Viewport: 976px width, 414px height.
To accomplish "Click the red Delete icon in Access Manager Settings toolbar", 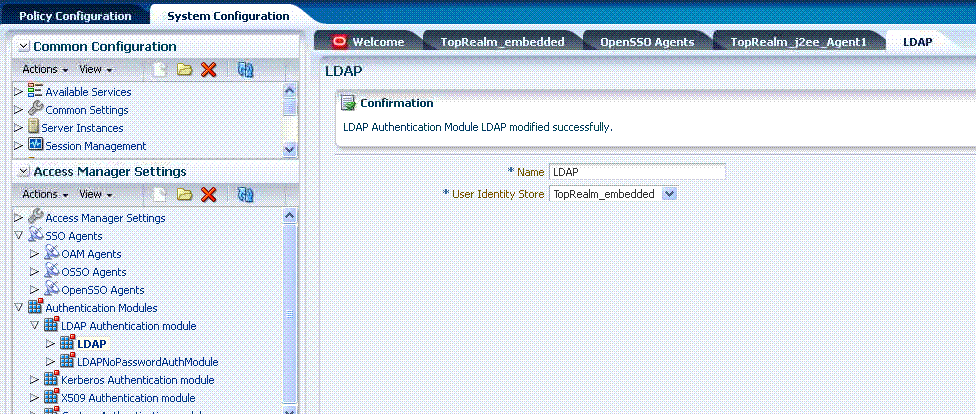I will pos(208,194).
